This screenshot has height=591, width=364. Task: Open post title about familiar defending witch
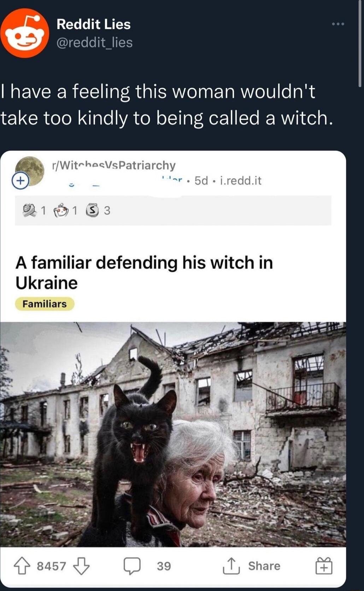point(144,273)
